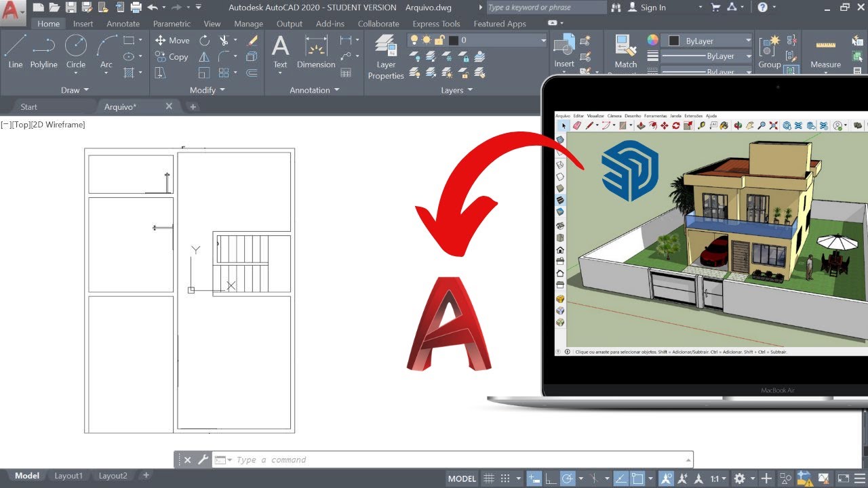Expand the Layers panel
The image size is (868, 488).
pos(457,90)
